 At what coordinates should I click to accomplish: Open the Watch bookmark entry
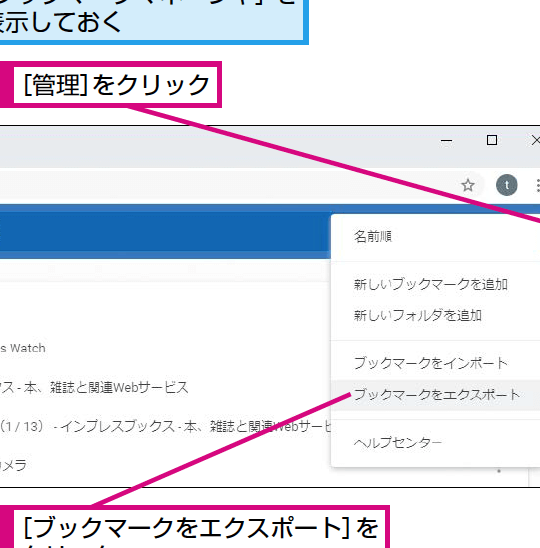(23, 348)
